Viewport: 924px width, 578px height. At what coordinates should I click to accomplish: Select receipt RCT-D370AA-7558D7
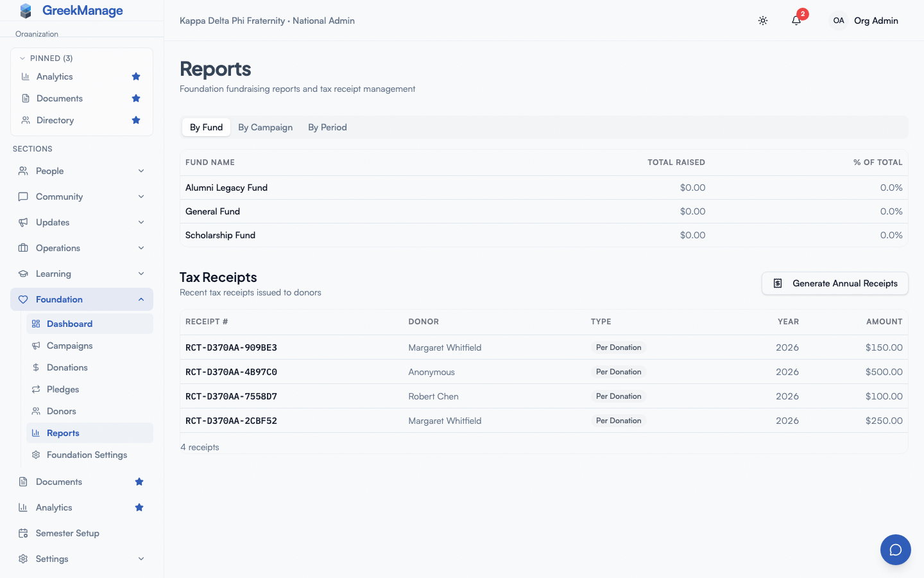231,396
